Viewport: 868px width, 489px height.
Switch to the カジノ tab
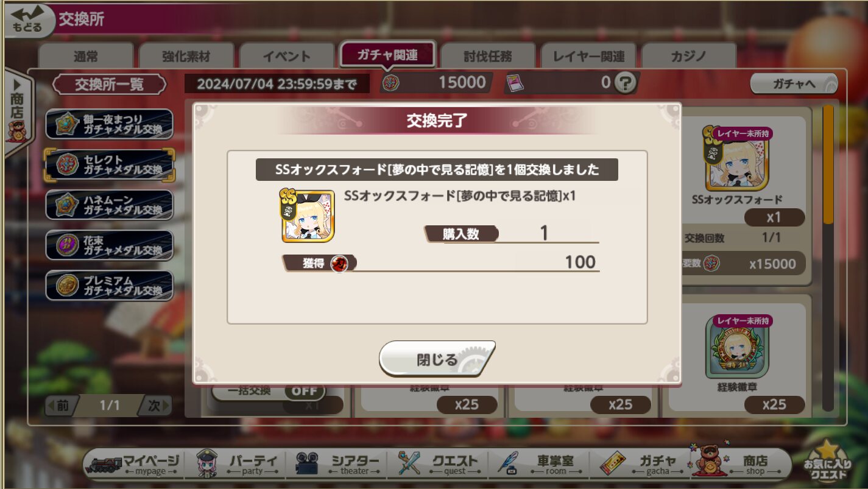click(689, 57)
